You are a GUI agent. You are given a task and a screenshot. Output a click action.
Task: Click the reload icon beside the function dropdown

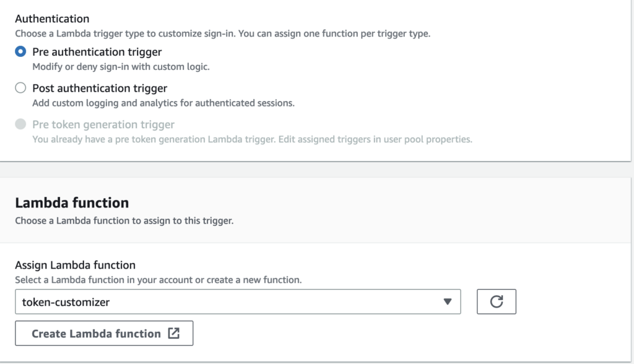(x=496, y=301)
